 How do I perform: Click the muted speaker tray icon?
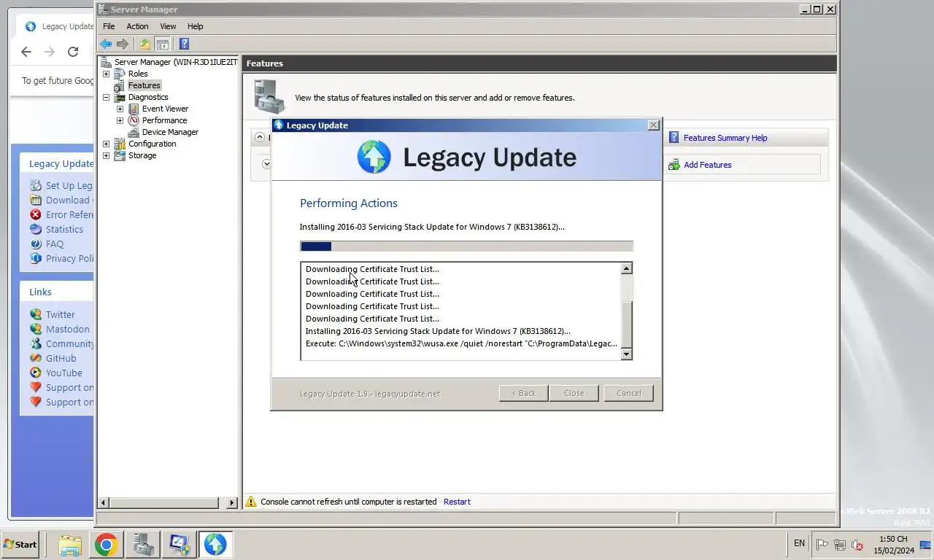pyautogui.click(x=857, y=545)
